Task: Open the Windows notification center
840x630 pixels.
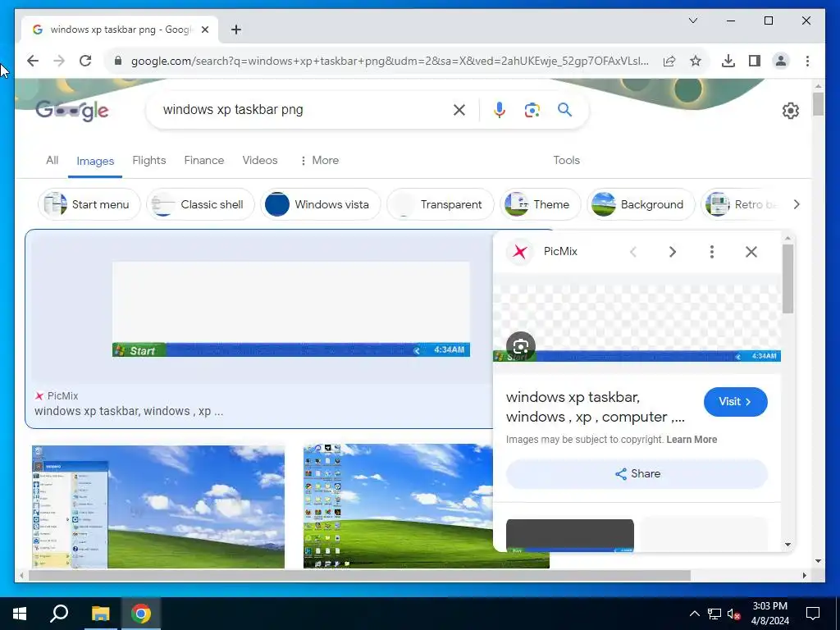Action: [x=813, y=614]
